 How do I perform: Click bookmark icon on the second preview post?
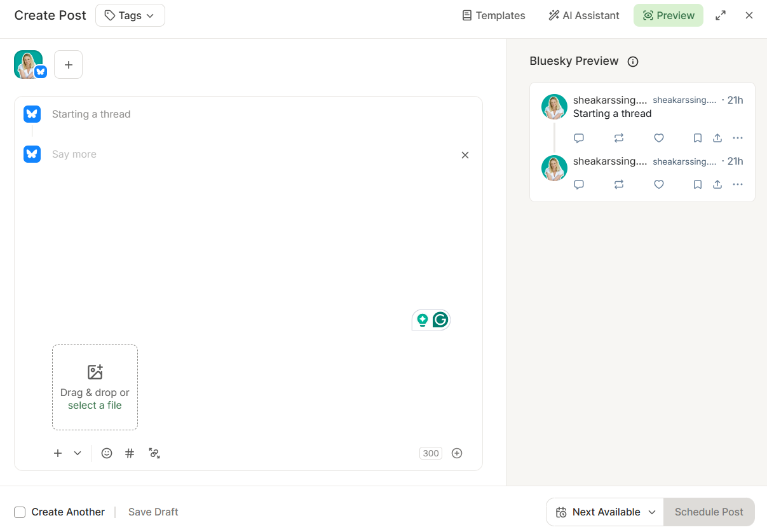coord(698,184)
